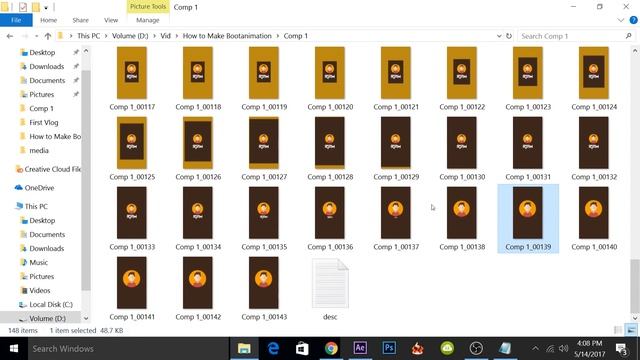This screenshot has height=360, width=640.
Task: Open Windows Store from taskbar
Action: point(302,349)
